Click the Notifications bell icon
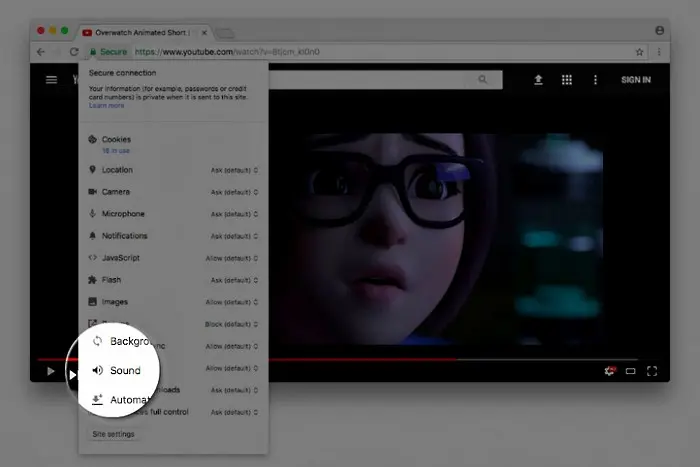 point(92,235)
